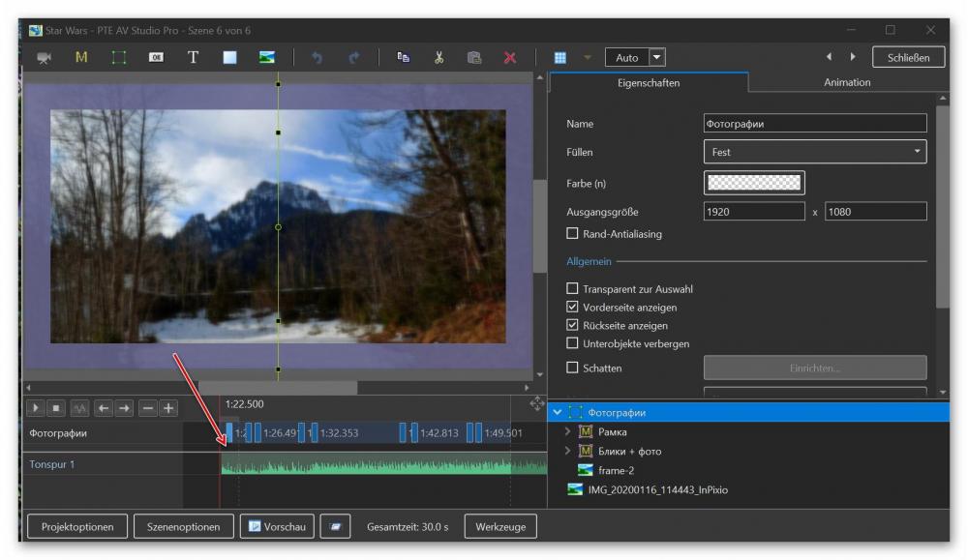Click the Schließen button
The width and height of the screenshot is (968, 560).
click(908, 57)
